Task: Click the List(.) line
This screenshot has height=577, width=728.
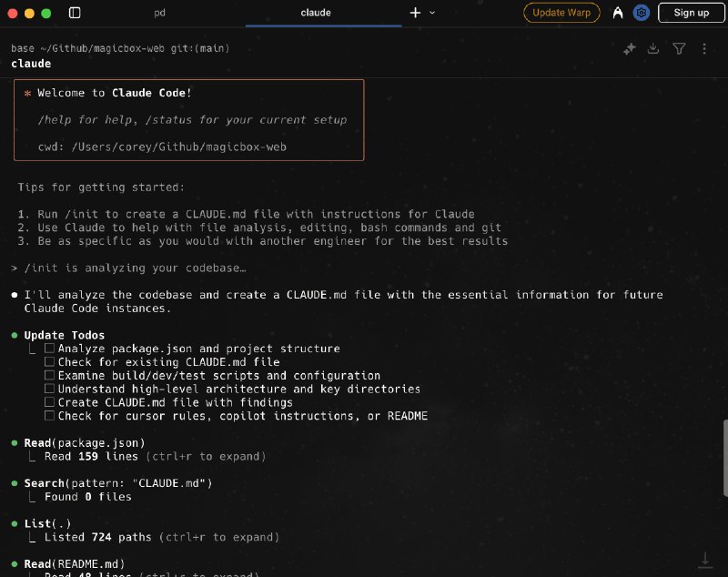Action: 47,523
